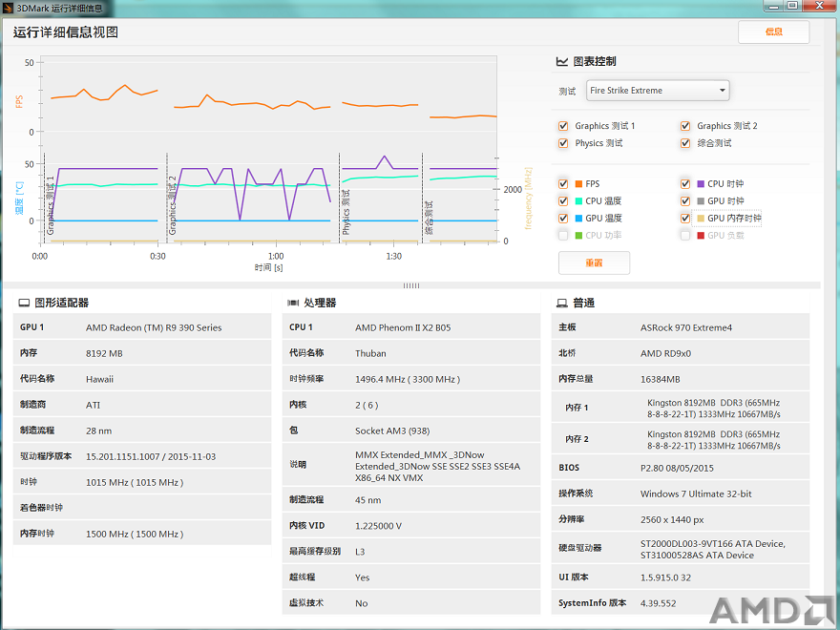The image size is (840, 630).
Task: Click the orange FPS color swatch
Action: (x=578, y=183)
